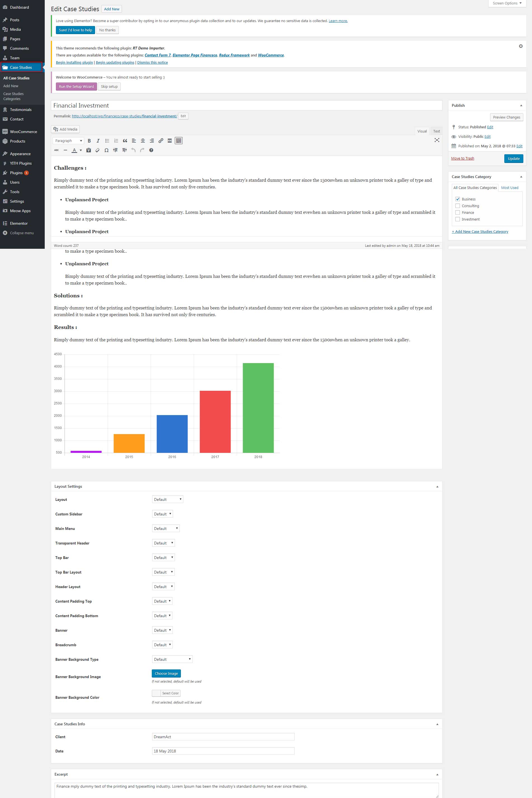Open the Banner Background Type dropdown
Viewport: 532px width, 798px height.
(172, 659)
